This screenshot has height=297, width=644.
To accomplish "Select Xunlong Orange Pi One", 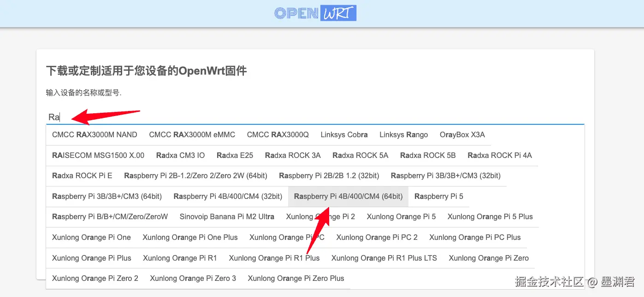I will [x=91, y=237].
